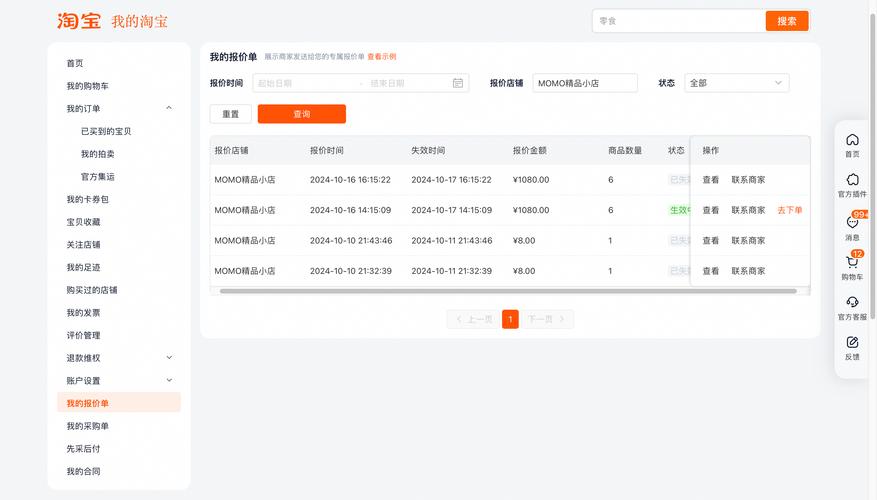Open shopping cart icon in right sidebar
The width and height of the screenshot is (877, 500).
(852, 262)
